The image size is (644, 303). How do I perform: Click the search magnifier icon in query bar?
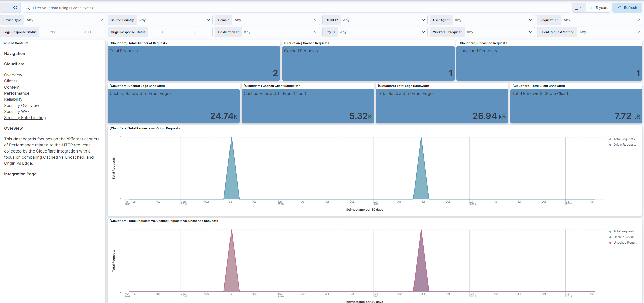pyautogui.click(x=28, y=8)
